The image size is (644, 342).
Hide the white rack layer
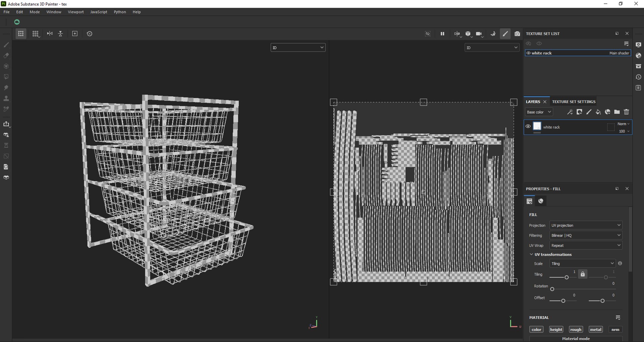coord(528,126)
